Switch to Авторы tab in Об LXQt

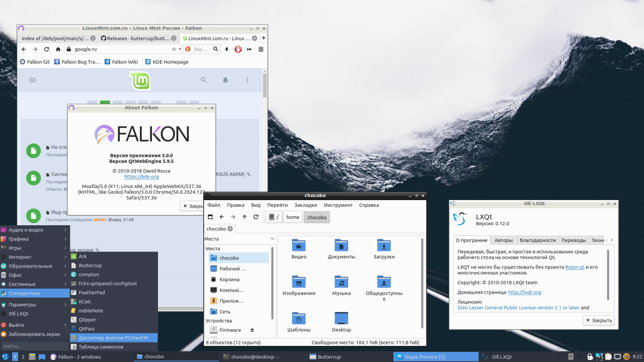click(504, 240)
